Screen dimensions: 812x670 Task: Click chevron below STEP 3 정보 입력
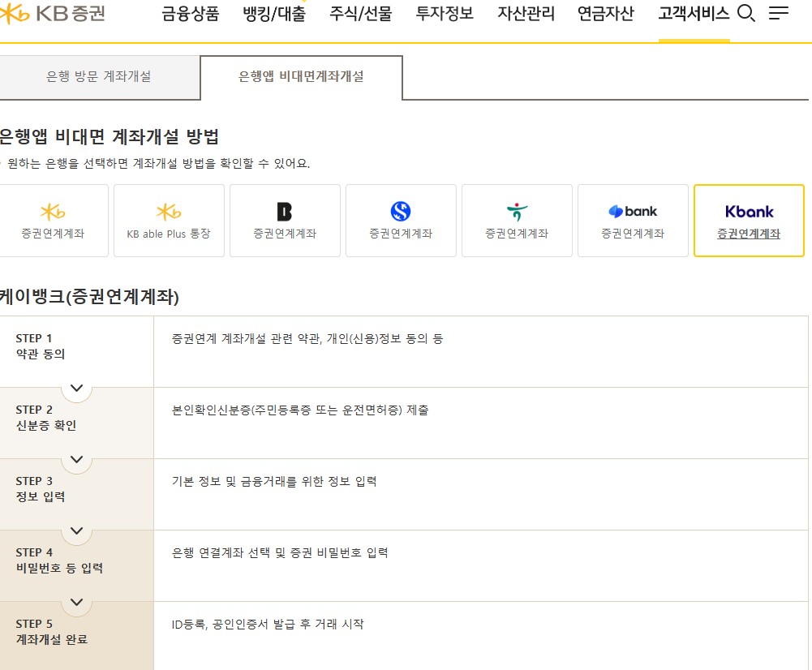(x=76, y=530)
